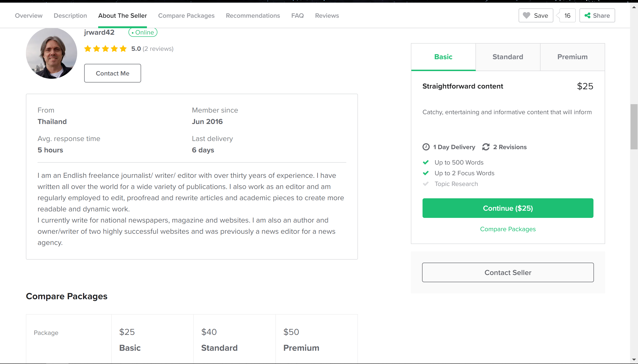Select the Basic package tab
638x364 pixels.
(x=443, y=57)
